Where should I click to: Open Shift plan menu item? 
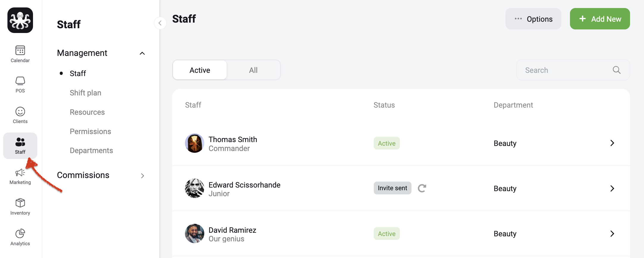86,93
